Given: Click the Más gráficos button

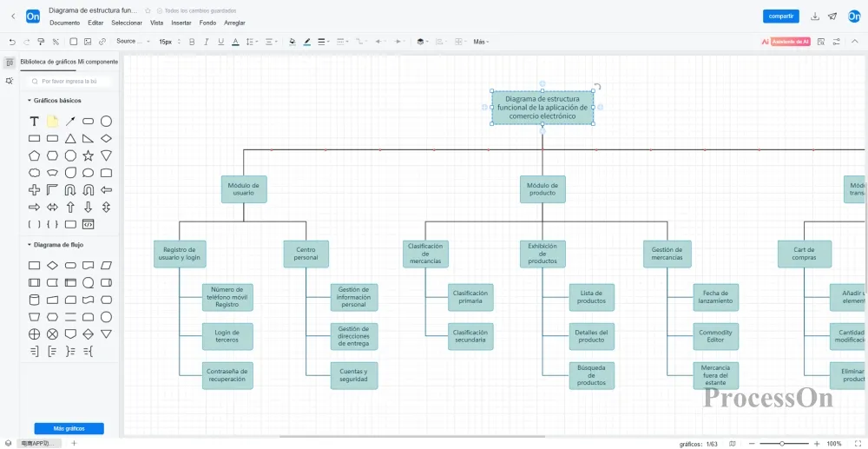Looking at the screenshot, I should [69, 428].
